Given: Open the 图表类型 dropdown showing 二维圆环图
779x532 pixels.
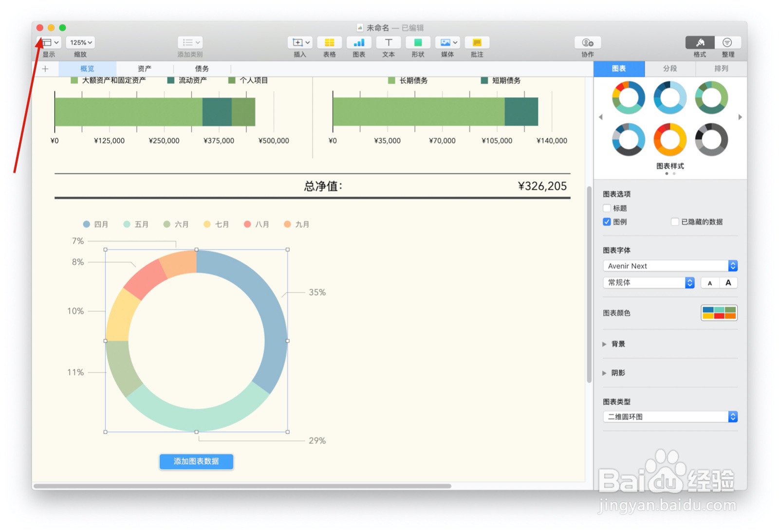Looking at the screenshot, I should tap(670, 417).
